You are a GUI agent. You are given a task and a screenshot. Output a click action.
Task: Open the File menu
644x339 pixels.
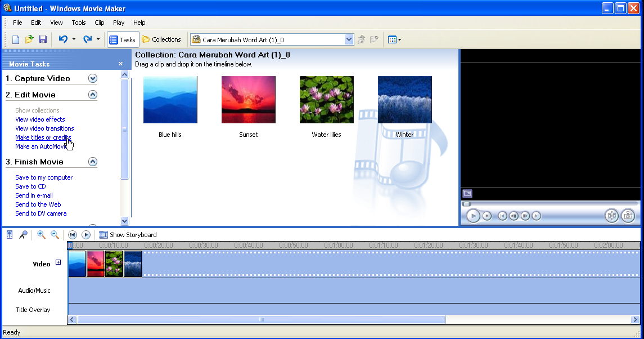pos(17,23)
